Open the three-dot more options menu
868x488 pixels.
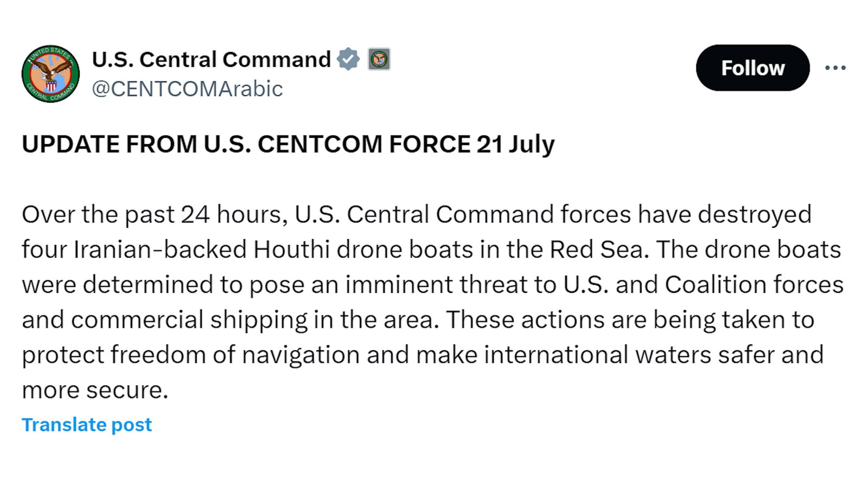(x=835, y=68)
